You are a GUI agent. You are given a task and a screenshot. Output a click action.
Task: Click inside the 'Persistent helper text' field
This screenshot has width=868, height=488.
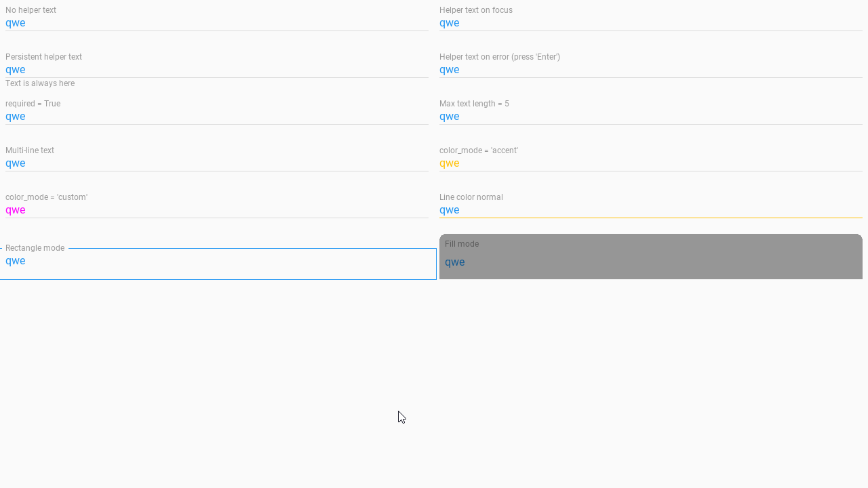(x=203, y=69)
